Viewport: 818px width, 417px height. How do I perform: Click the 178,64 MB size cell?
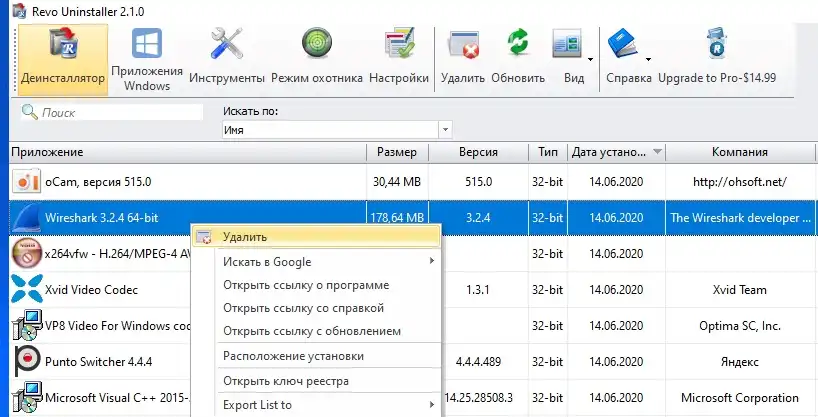click(398, 218)
